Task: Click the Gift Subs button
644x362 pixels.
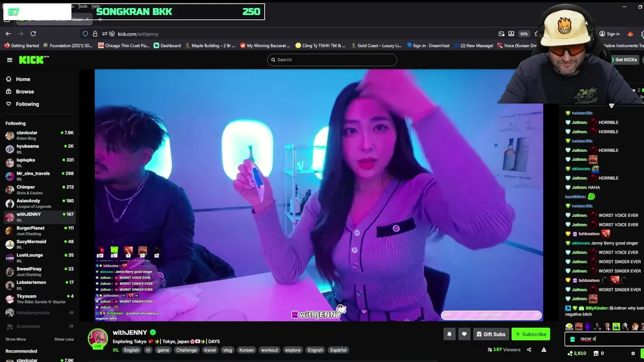Action: click(490, 334)
